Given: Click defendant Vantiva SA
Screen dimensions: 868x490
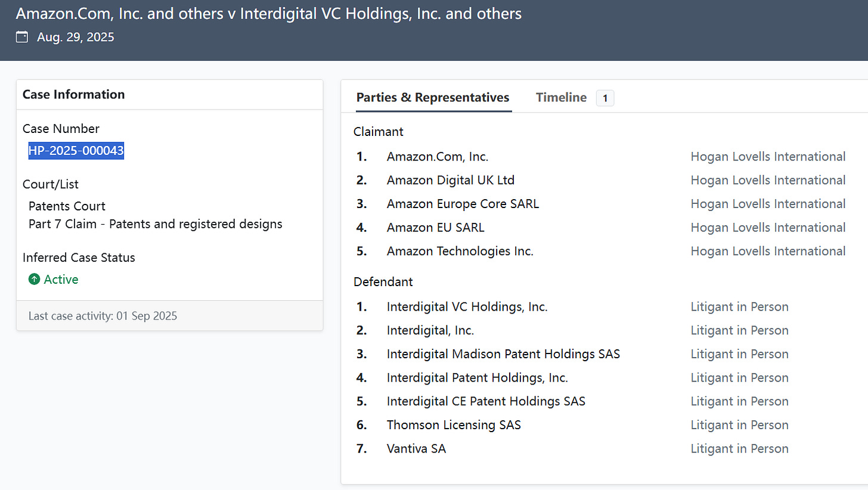Looking at the screenshot, I should pyautogui.click(x=416, y=449).
